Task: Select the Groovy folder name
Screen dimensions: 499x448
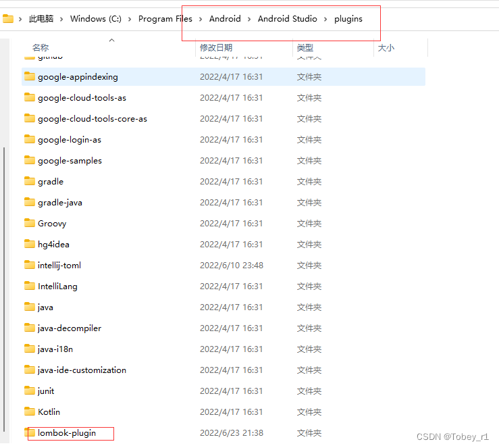Action: (x=52, y=224)
